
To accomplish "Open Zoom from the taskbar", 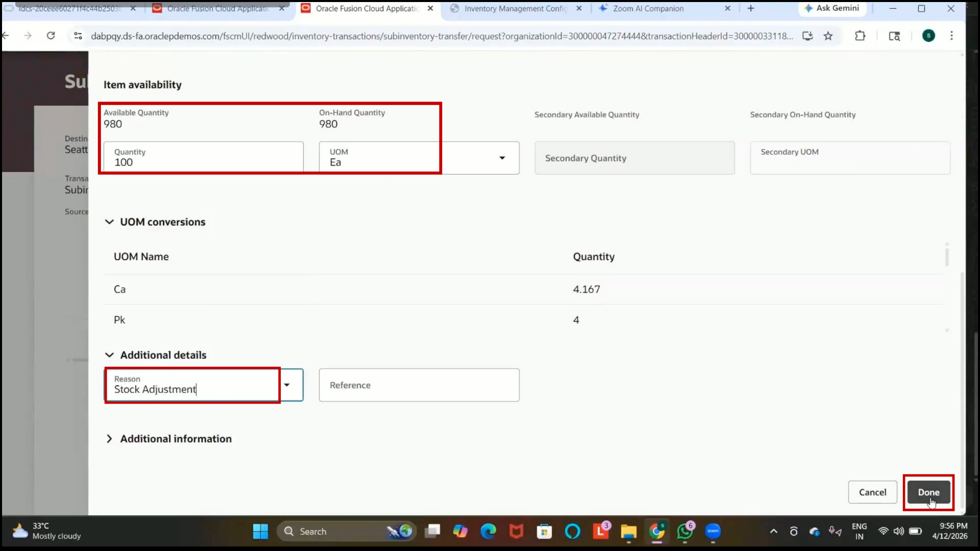I will point(713,532).
